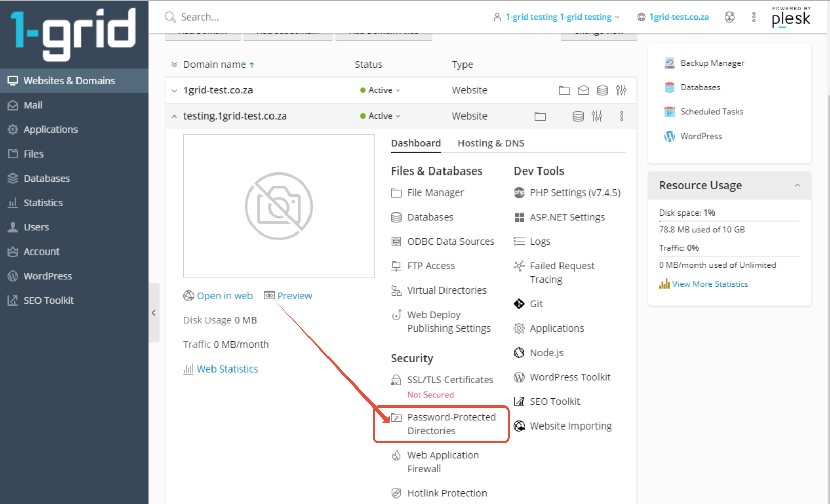The width and height of the screenshot is (830, 504).
Task: Select the Dashboard tab
Action: coord(416,143)
